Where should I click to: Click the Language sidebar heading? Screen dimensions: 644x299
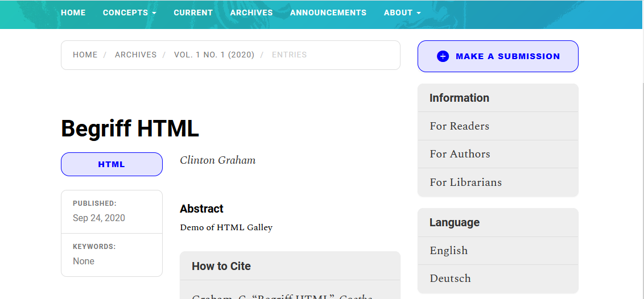pyautogui.click(x=454, y=223)
